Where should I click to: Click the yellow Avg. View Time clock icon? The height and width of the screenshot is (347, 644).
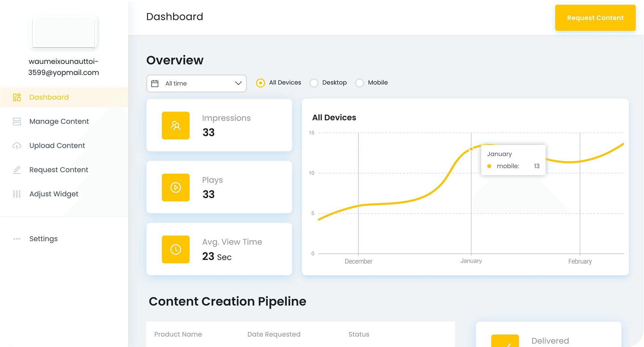coord(175,249)
